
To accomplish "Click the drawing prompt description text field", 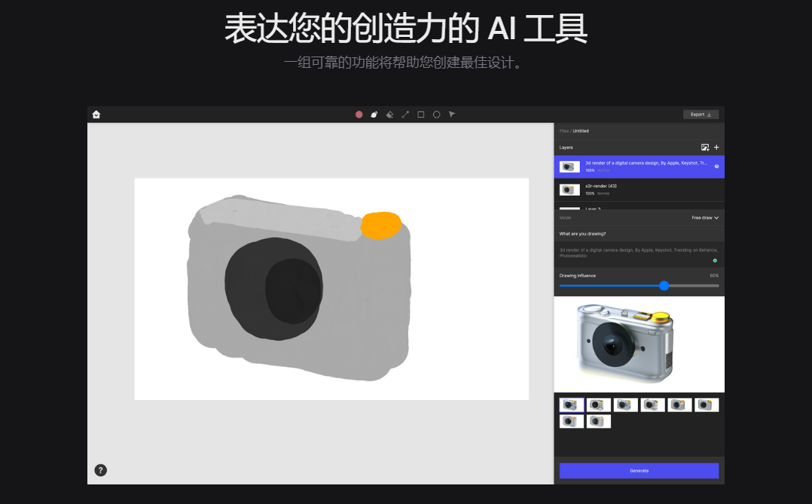I will coord(638,252).
